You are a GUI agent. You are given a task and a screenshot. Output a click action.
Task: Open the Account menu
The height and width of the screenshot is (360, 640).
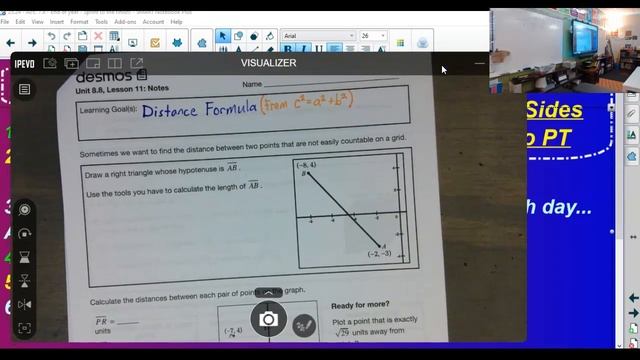pos(153,22)
